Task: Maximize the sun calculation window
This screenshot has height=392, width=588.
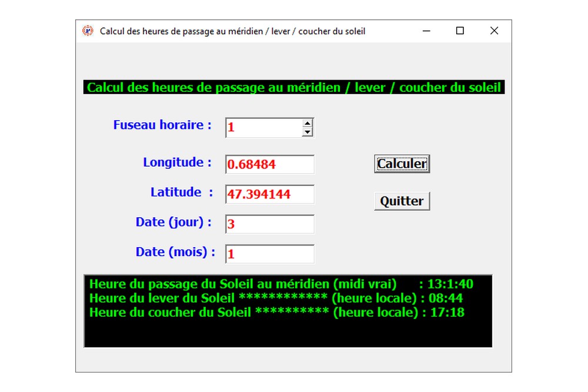Action: (x=460, y=31)
